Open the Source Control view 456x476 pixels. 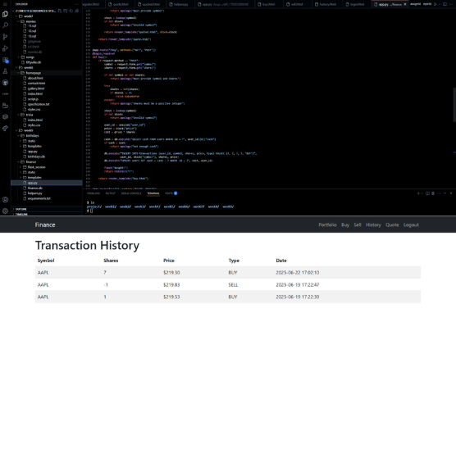[x=5, y=37]
